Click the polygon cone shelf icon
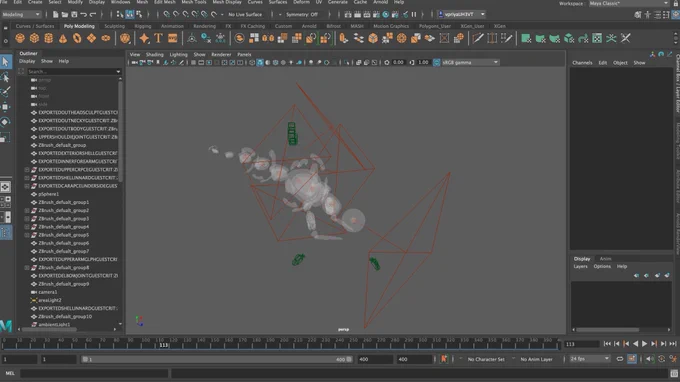 click(x=63, y=38)
